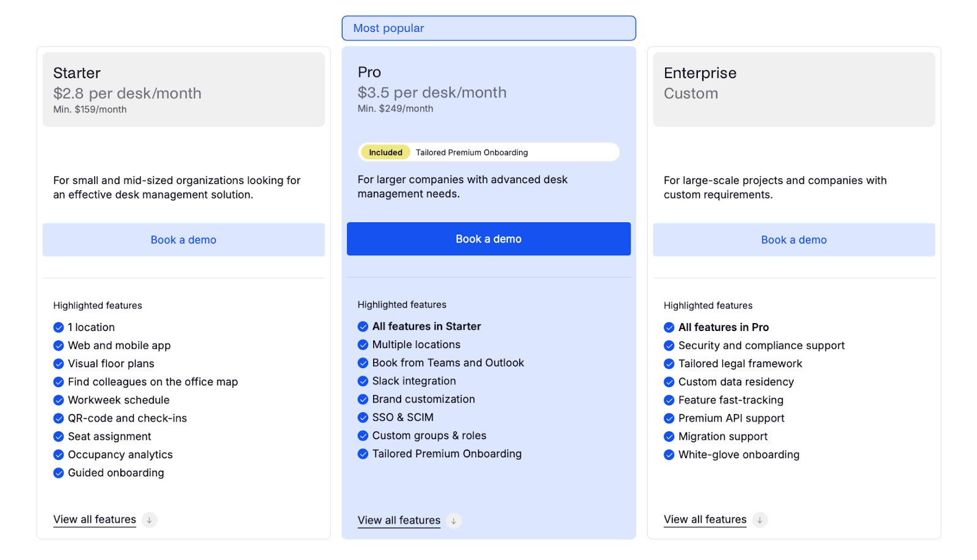This screenshot has height=560, width=977.
Task: Click the checkmark icon beside Brand customization
Action: tap(363, 399)
